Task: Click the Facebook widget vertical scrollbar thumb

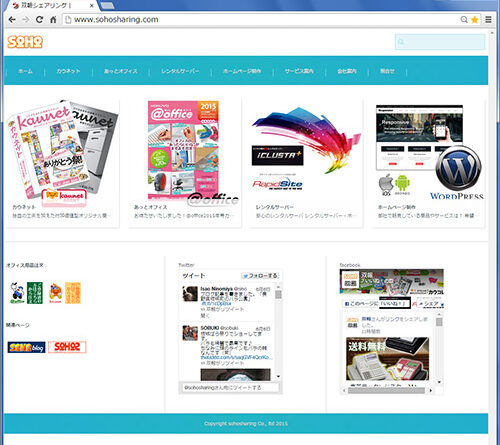Action: pyautogui.click(x=439, y=322)
